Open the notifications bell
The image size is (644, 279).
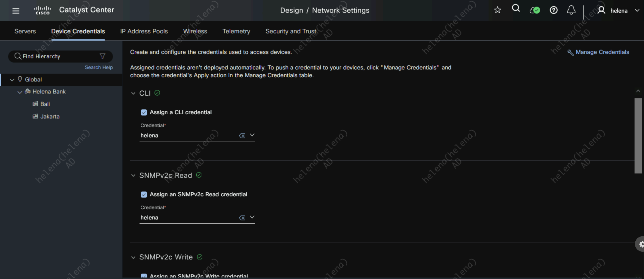click(x=571, y=10)
